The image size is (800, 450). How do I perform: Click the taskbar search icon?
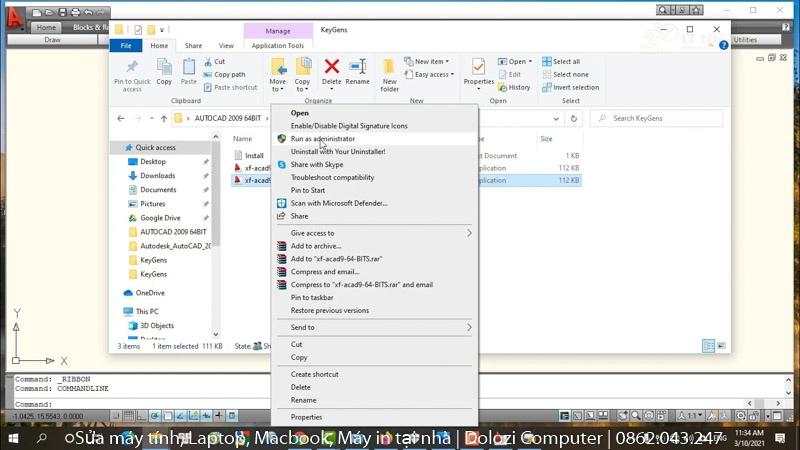[x=42, y=438]
